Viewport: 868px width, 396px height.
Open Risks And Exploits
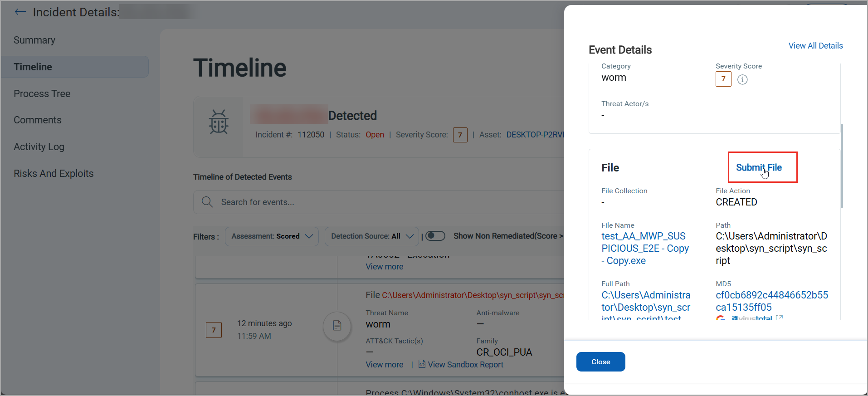coord(54,173)
